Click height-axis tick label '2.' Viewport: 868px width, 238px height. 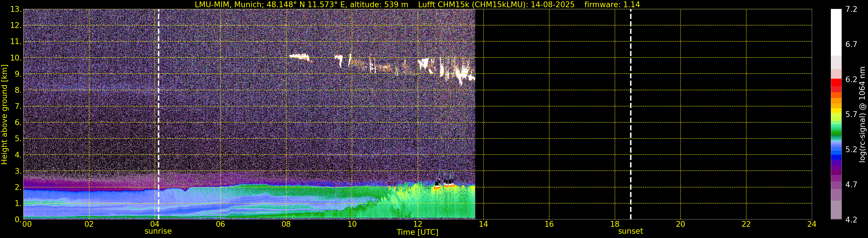click(18, 187)
